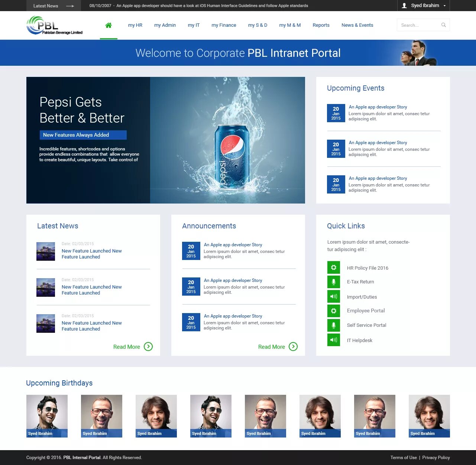Click second Latest News thumbnail image
The height and width of the screenshot is (465, 476).
(x=46, y=287)
